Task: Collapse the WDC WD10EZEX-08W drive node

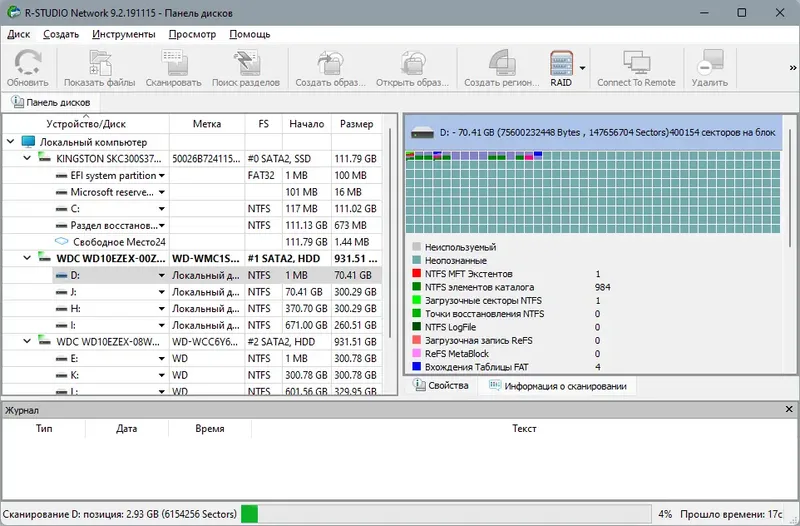Action: tap(27, 341)
